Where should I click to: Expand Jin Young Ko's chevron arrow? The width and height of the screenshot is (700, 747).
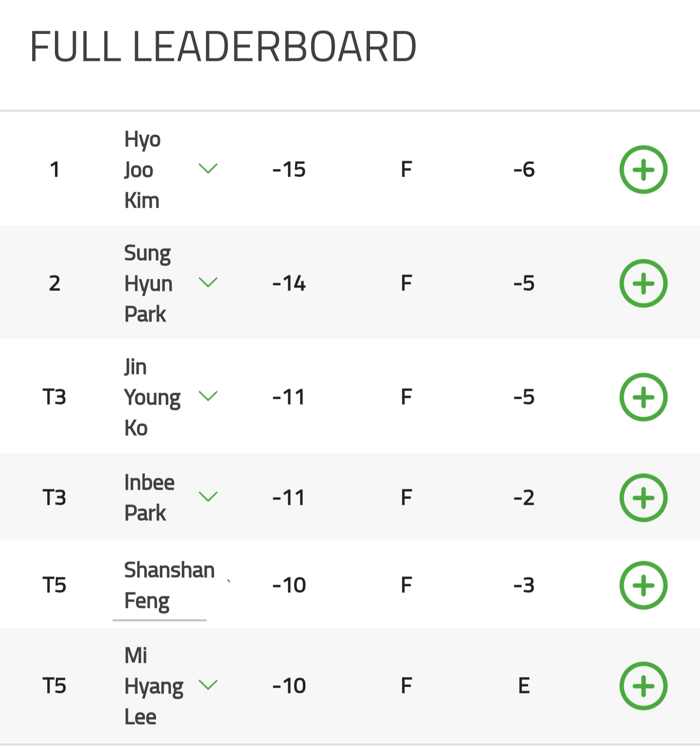[x=208, y=396]
